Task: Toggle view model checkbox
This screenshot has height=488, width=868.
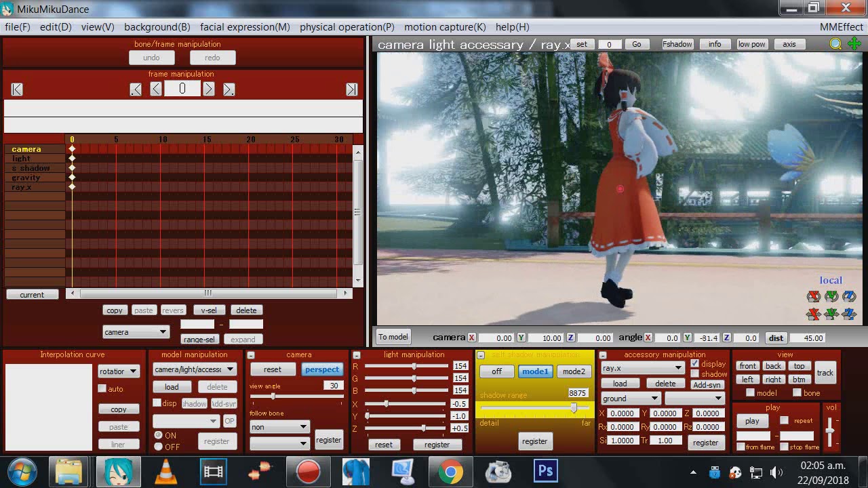Action: point(751,392)
